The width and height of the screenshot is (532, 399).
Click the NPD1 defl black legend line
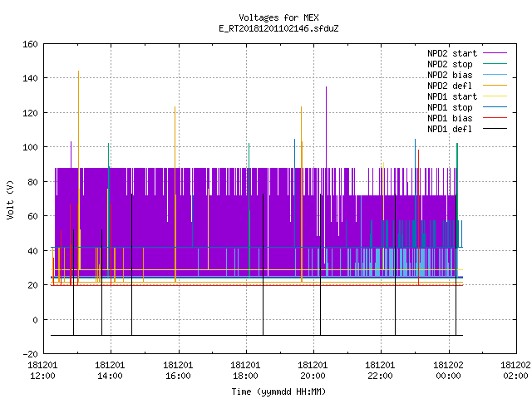click(x=495, y=129)
